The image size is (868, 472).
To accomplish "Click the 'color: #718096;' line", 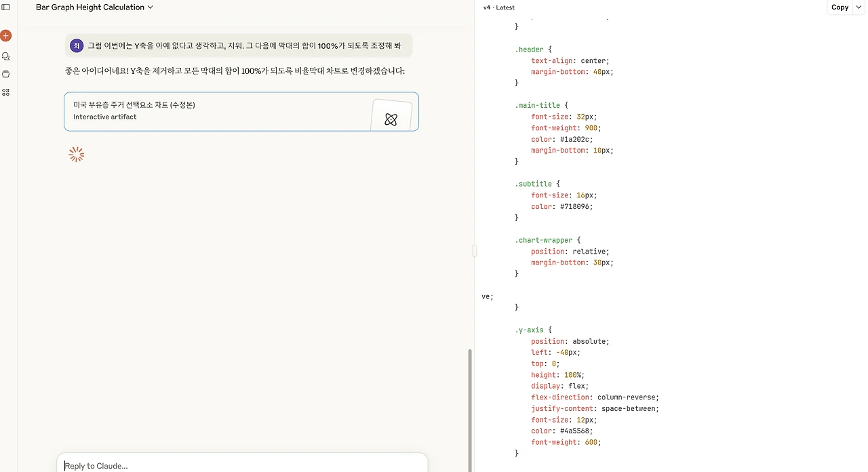I will [561, 206].
